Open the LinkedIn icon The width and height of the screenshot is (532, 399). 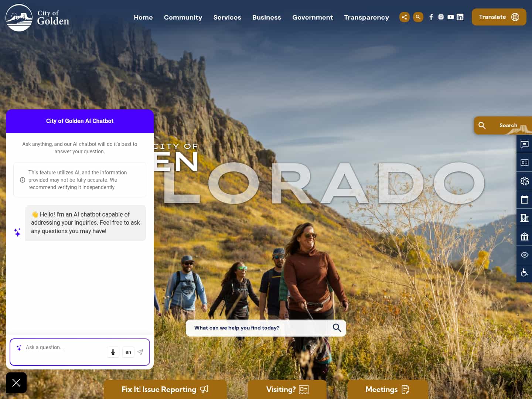pos(460,17)
